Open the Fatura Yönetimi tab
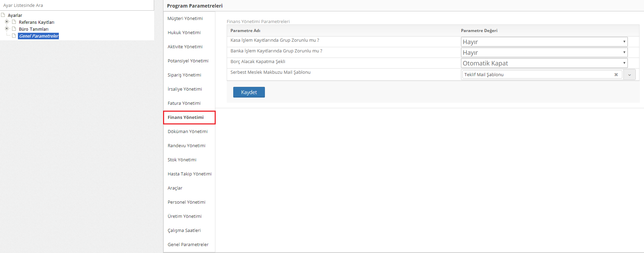 tap(184, 103)
